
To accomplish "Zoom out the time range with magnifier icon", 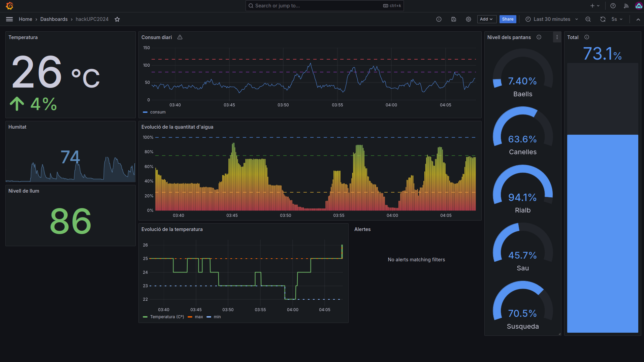I will pyautogui.click(x=588, y=19).
